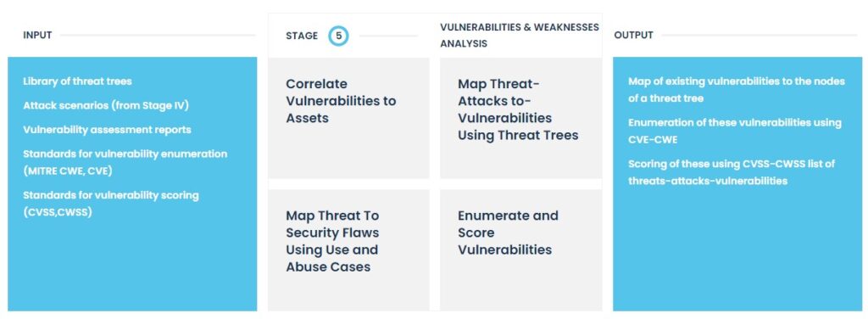Select the Vulnerability assessment reports item

(108, 130)
